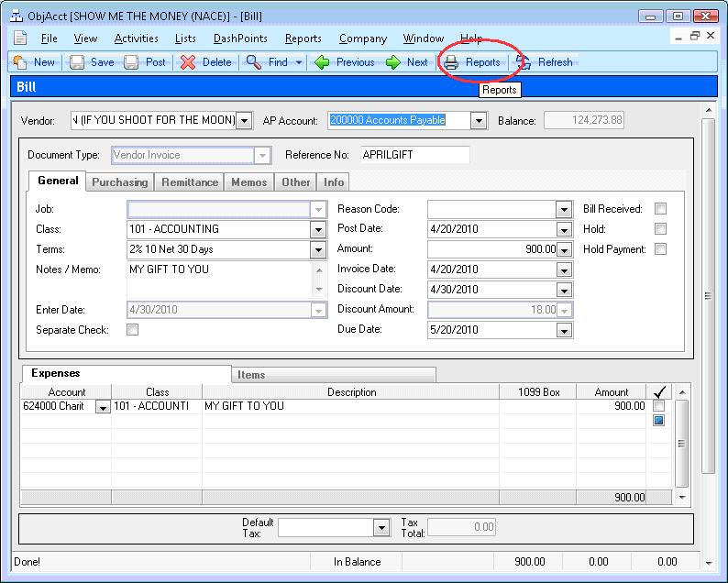Go to Next record arrow

393,62
